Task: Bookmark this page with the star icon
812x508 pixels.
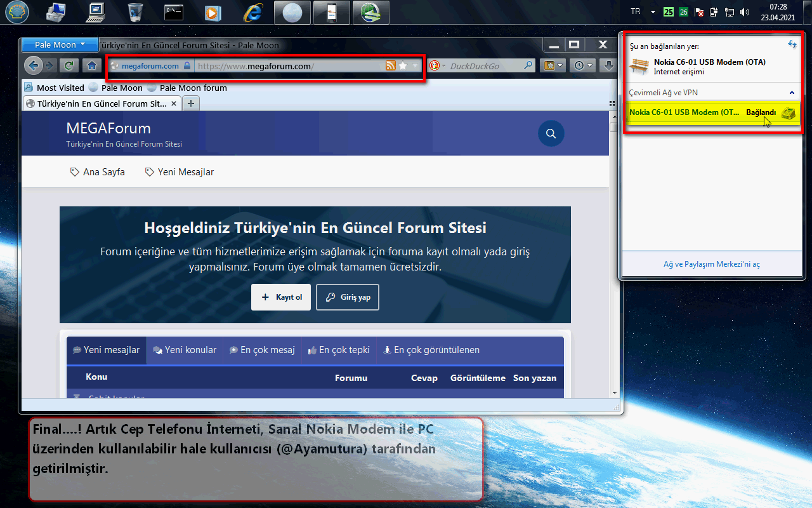Action: (403, 65)
